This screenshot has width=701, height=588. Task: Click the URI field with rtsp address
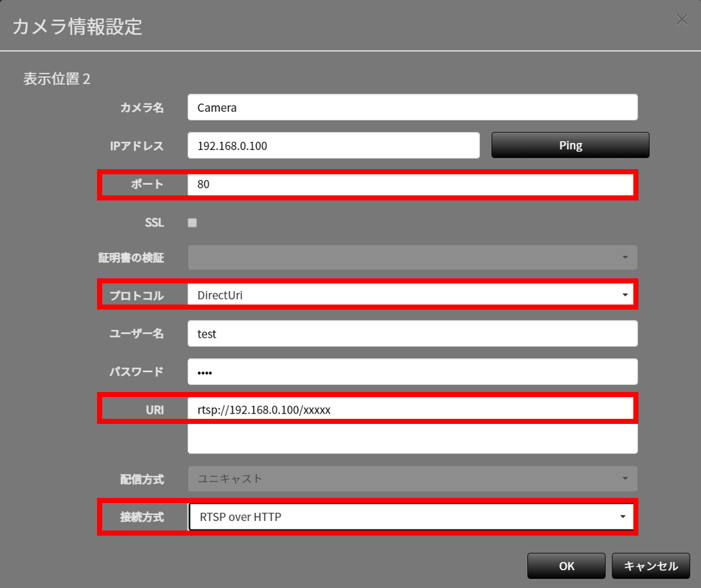[x=412, y=425]
